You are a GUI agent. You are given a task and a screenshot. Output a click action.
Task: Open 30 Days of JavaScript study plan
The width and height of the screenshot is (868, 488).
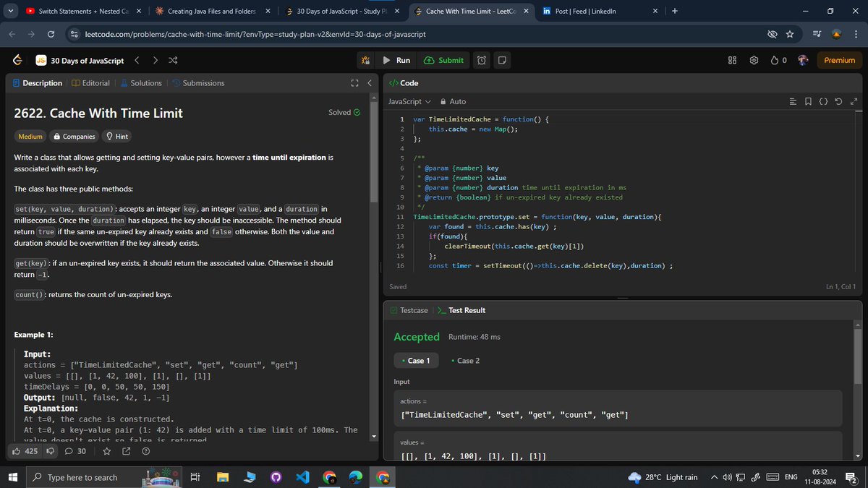tap(80, 61)
